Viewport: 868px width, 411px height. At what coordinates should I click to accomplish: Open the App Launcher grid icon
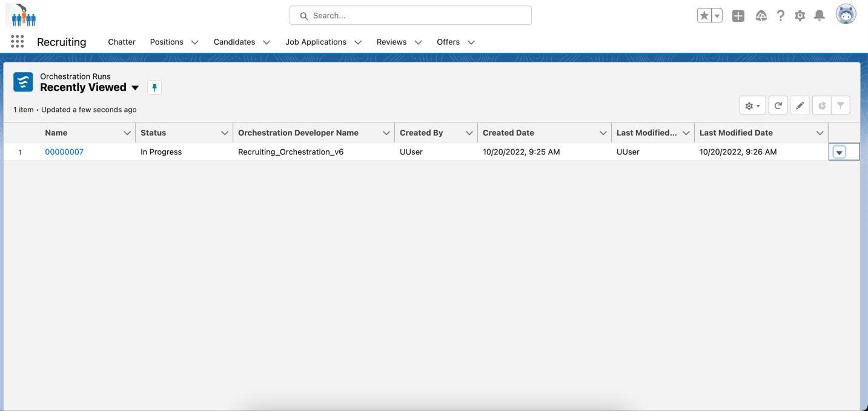point(18,41)
